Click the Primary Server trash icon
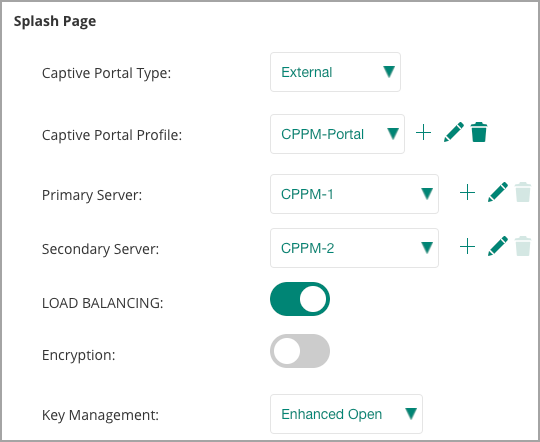The width and height of the screenshot is (540, 442). click(523, 192)
